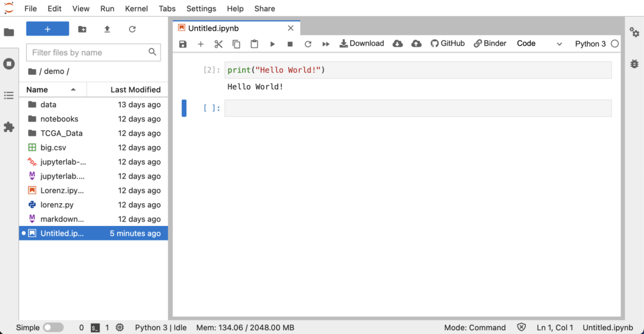Upload files using the upload icon

107,29
